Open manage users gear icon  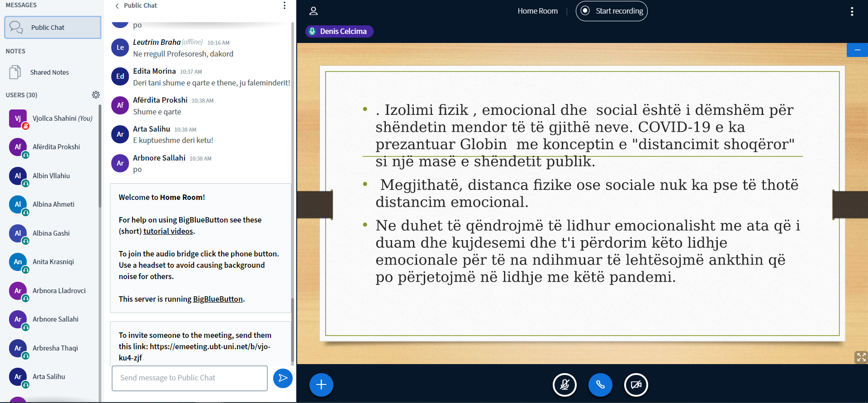(95, 95)
